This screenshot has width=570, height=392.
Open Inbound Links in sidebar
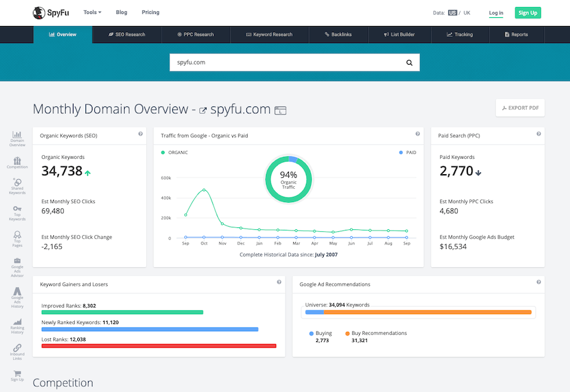click(x=17, y=351)
